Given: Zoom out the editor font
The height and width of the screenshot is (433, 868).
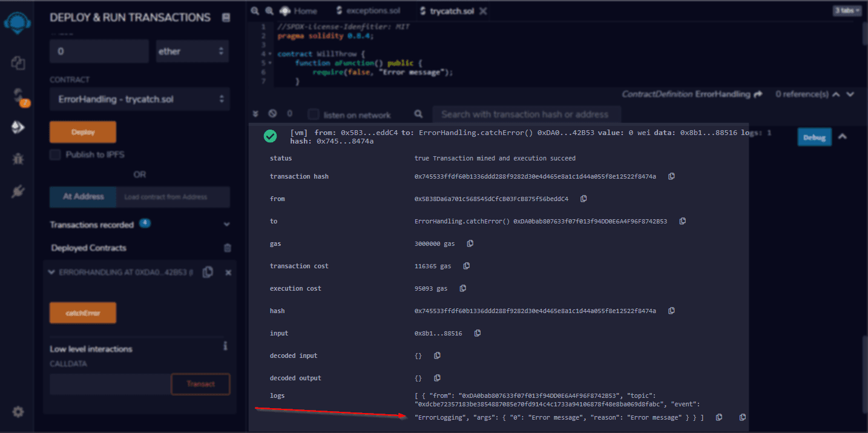Looking at the screenshot, I should pos(255,11).
